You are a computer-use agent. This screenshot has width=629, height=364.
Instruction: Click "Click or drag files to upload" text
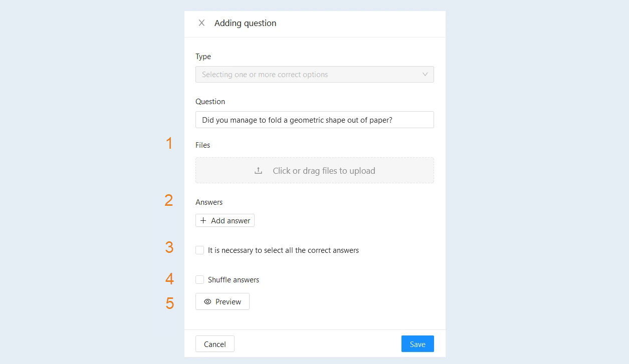(x=324, y=171)
